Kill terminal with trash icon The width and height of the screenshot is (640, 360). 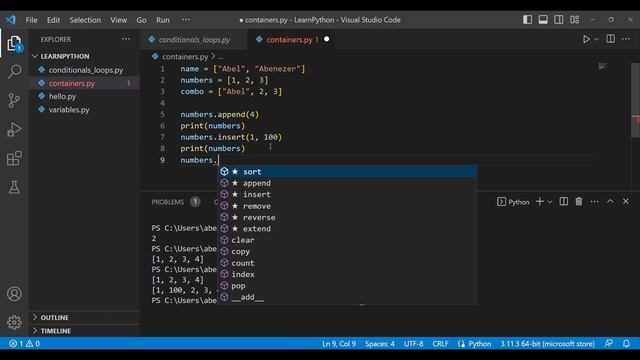(x=579, y=202)
